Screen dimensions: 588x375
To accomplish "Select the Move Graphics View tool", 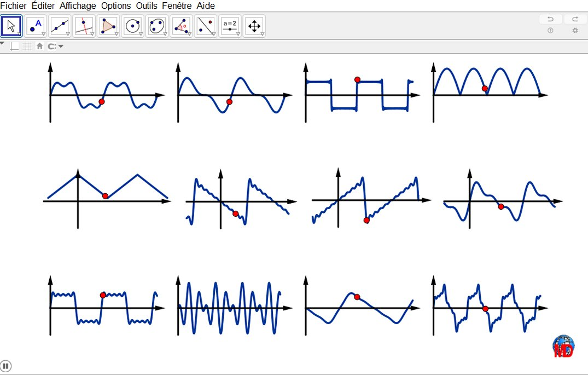I will tap(254, 25).
